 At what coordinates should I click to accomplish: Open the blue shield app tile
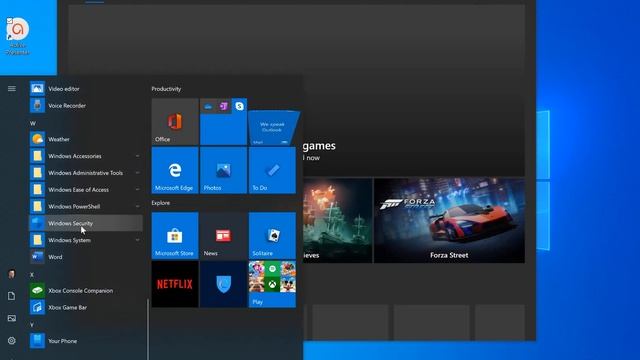tap(223, 284)
